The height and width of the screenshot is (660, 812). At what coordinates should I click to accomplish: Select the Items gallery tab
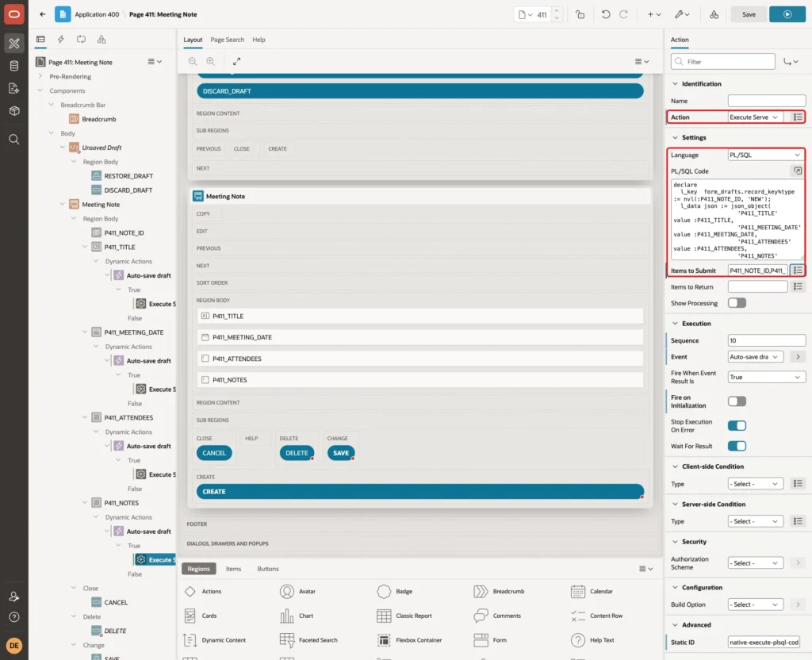click(234, 569)
